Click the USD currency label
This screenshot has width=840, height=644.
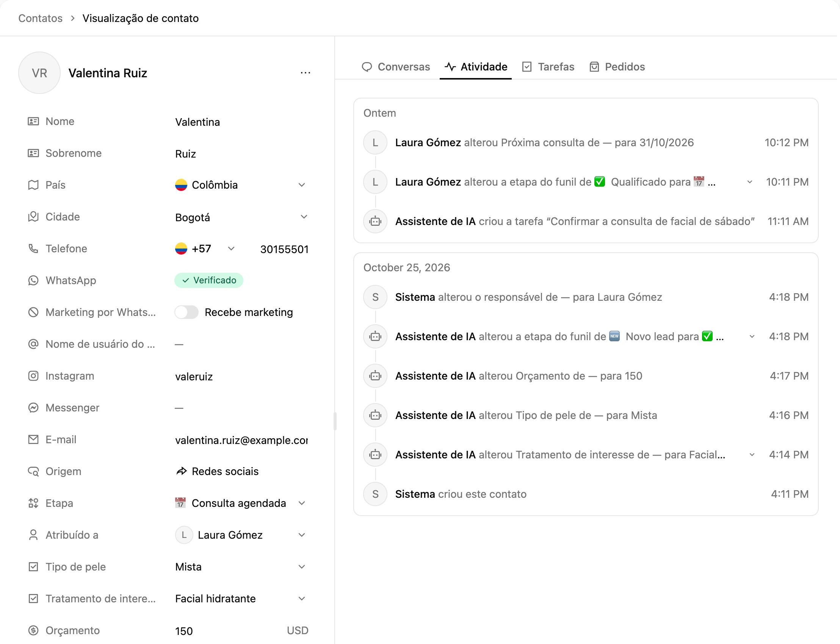point(298,631)
